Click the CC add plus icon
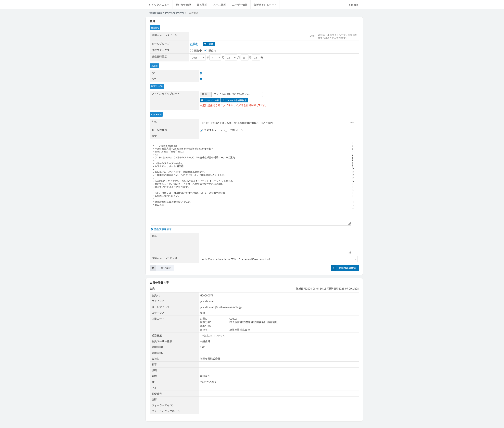The image size is (504, 428). [201, 73]
